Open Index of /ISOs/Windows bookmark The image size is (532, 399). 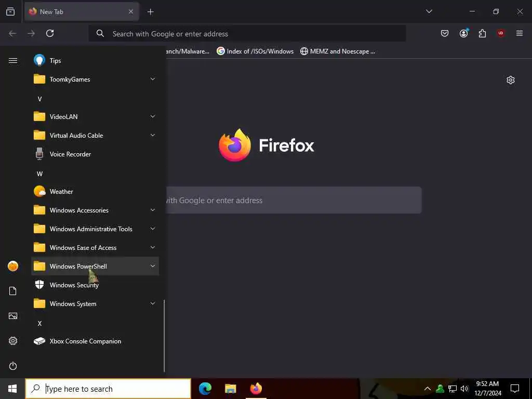tap(255, 51)
